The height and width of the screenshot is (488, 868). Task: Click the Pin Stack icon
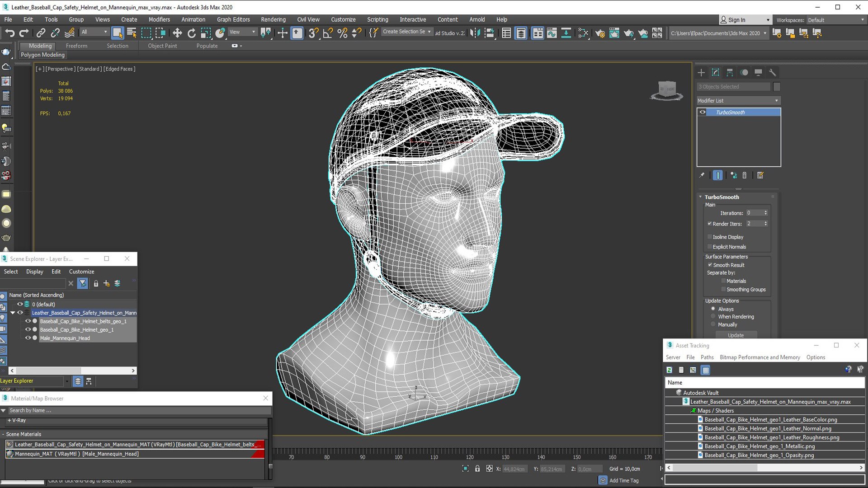click(x=702, y=175)
